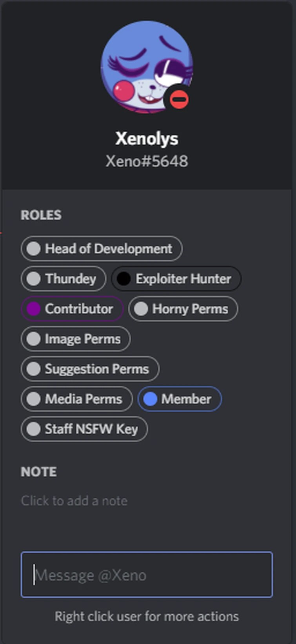The image size is (296, 644).
Task: Select the Head of Development role label
Action: click(109, 249)
